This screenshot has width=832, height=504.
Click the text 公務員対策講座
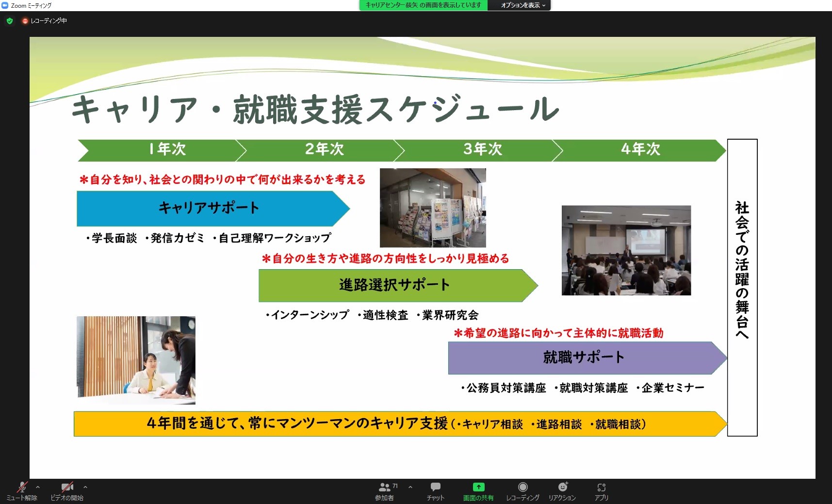[506, 388]
